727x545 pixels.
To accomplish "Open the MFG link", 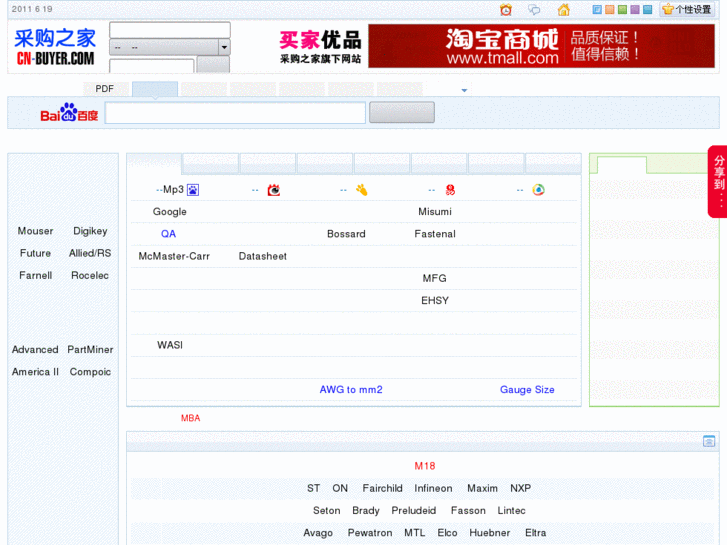I will click(x=434, y=278).
